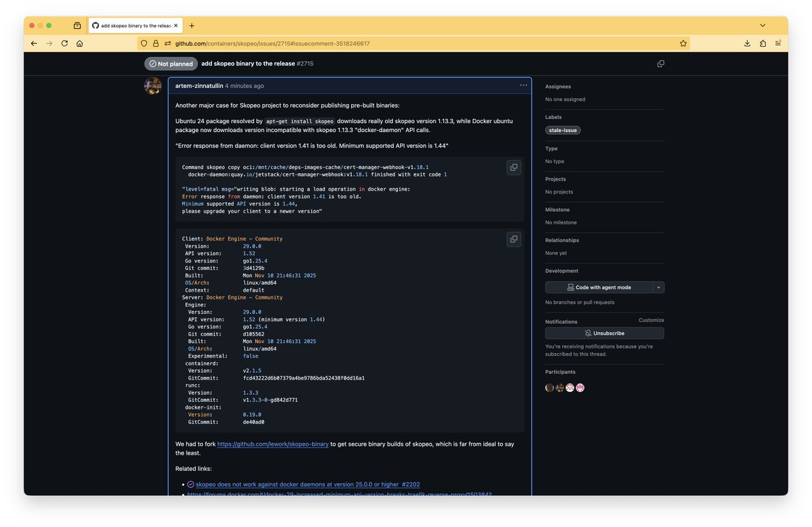Click the Type sidebar heading
Image resolution: width=812 pixels, height=527 pixels.
tap(551, 148)
